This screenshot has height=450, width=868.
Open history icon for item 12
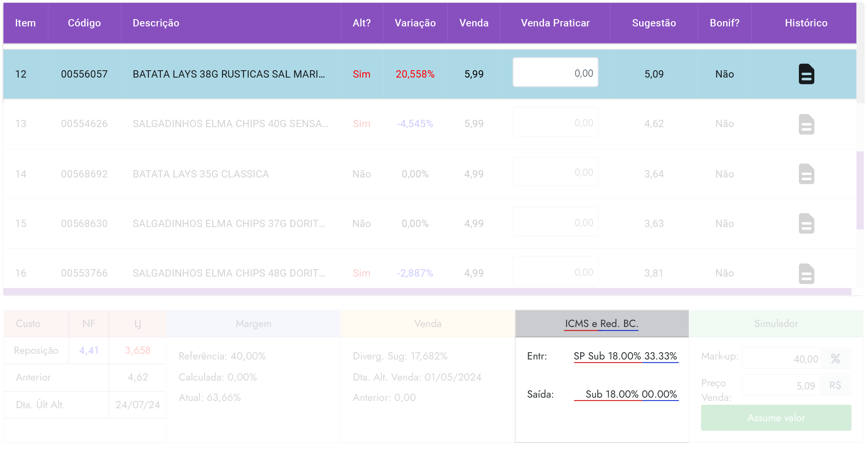tap(806, 74)
